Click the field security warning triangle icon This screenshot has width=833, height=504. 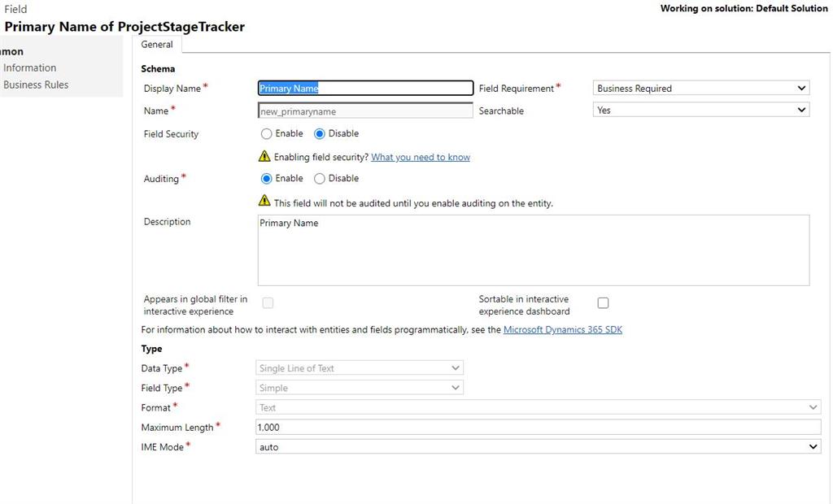[264, 156]
